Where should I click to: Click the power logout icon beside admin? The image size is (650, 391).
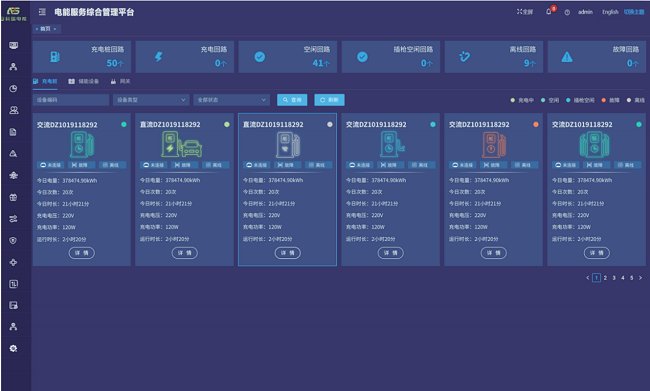coord(567,12)
